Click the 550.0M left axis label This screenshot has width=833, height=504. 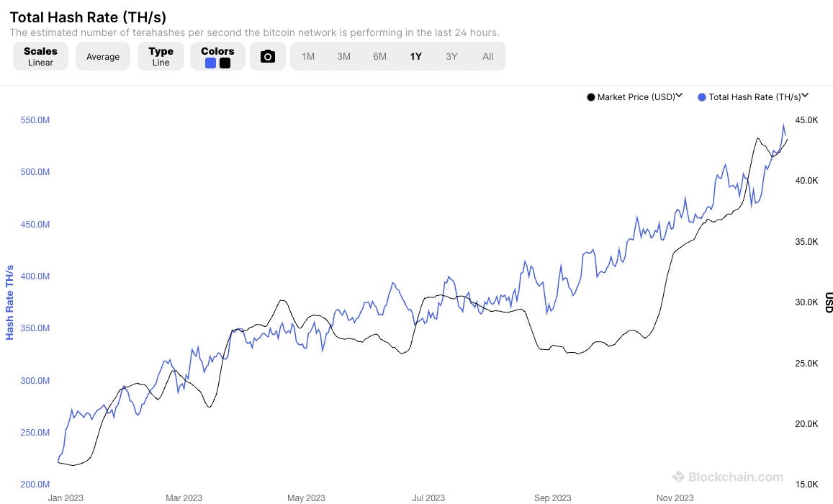(35, 120)
